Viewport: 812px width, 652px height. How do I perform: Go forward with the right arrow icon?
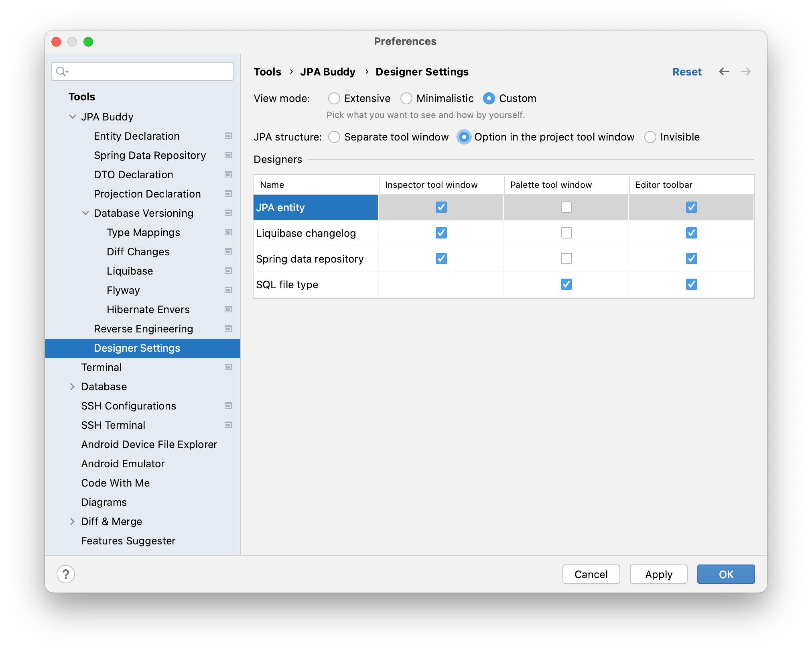tap(746, 72)
